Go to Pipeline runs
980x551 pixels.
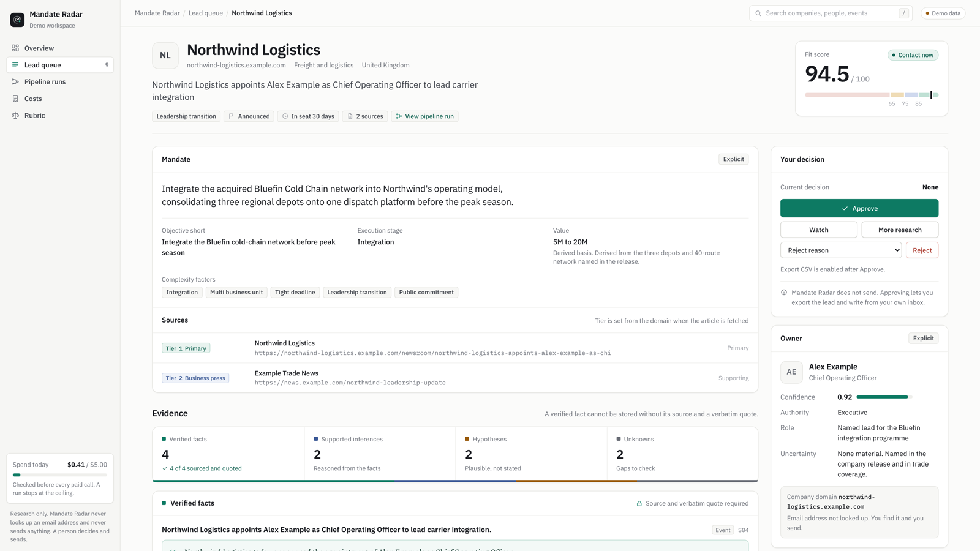click(x=60, y=81)
